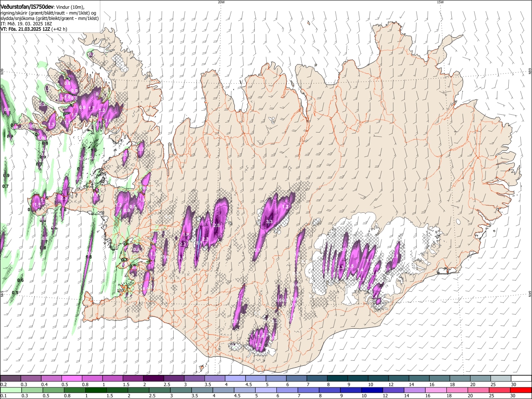Click the darkest green 1–1.5 rain swatch

pyautogui.click(x=96, y=390)
